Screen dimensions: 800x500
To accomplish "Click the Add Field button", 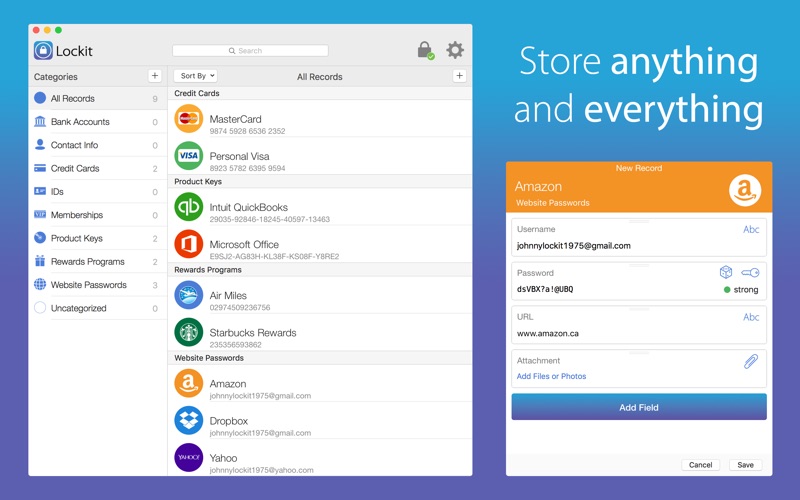I will pyautogui.click(x=639, y=407).
